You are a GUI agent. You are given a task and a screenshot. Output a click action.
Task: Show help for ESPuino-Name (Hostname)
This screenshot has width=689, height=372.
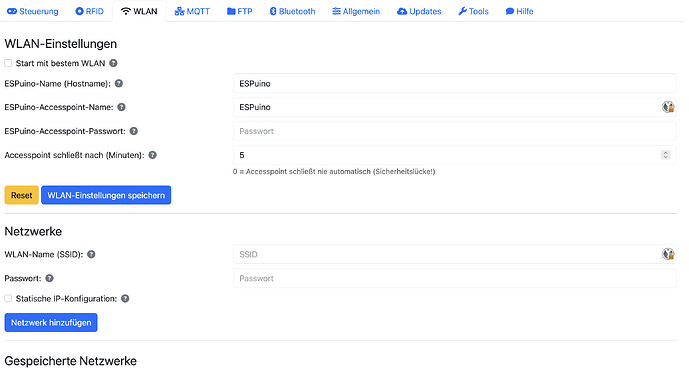pos(119,83)
